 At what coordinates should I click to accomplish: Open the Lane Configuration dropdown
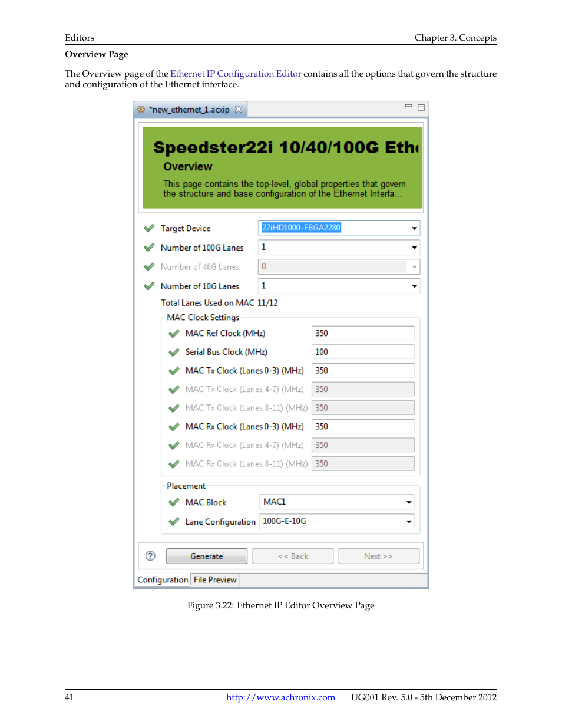coord(409,522)
